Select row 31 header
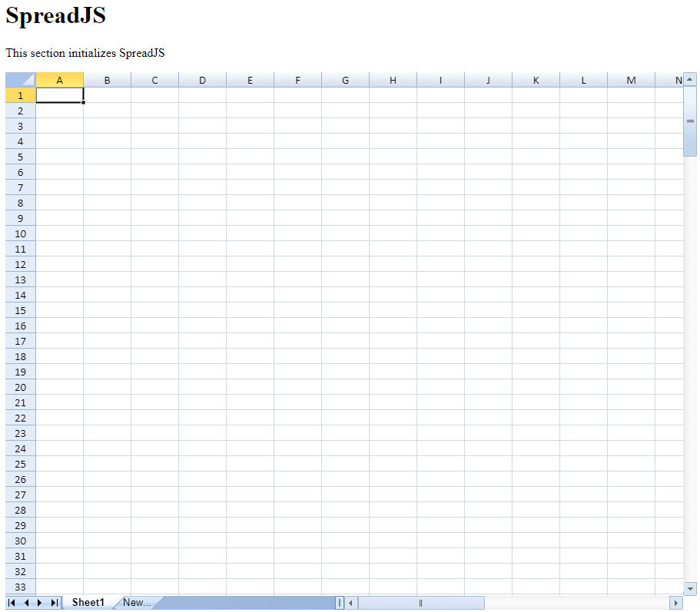Image resolution: width=700 pixels, height=612 pixels. pyautogui.click(x=21, y=556)
